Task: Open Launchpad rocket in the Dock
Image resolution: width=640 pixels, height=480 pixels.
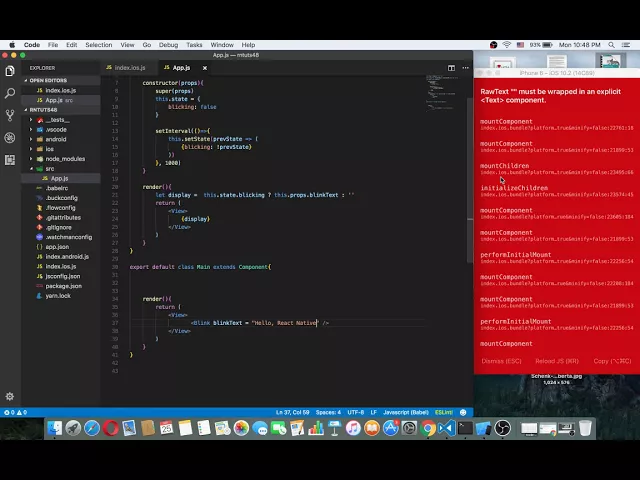Action: coord(73,428)
